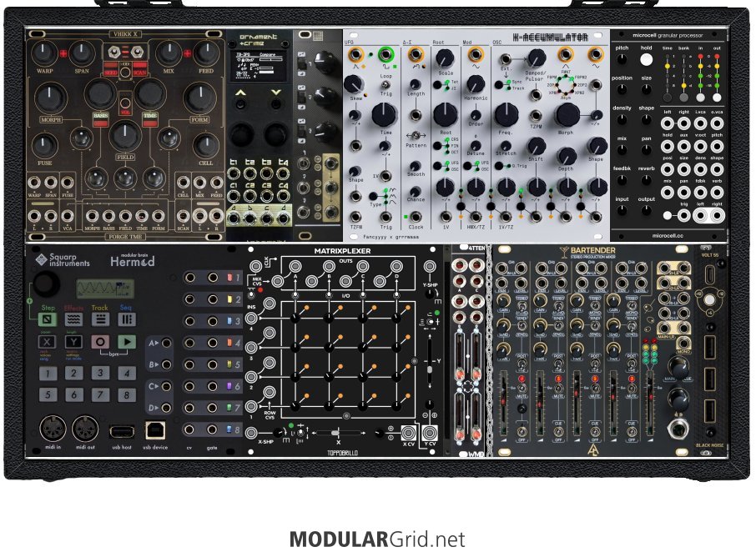The height and width of the screenshot is (557, 756).
Task: Click the red SCAN button on VHIKK X
Action: [x=140, y=67]
